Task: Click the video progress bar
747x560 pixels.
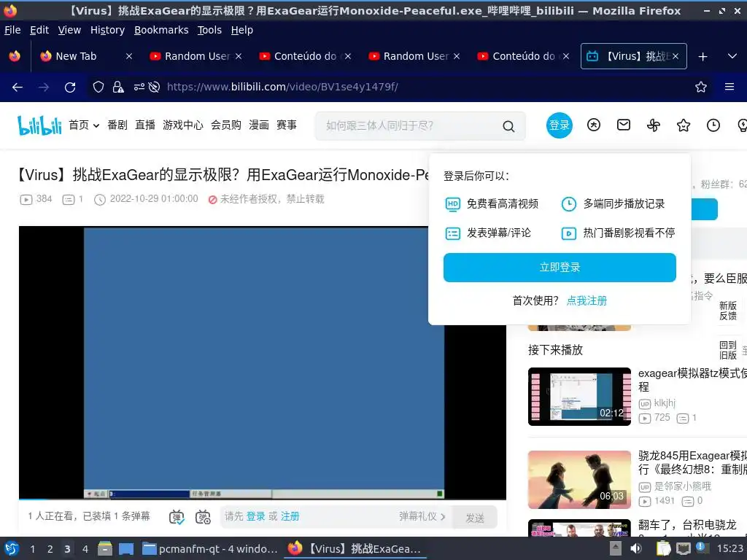Action: (x=263, y=499)
